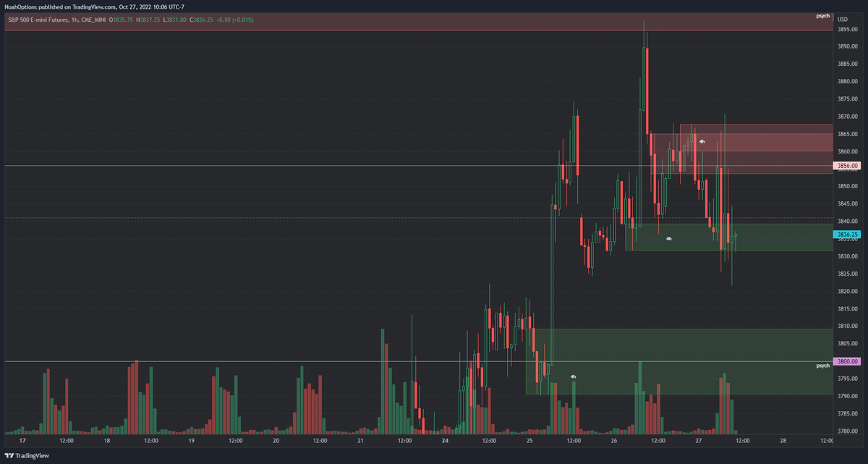
Task: Click date label 25 on time axis
Action: [x=530, y=440]
